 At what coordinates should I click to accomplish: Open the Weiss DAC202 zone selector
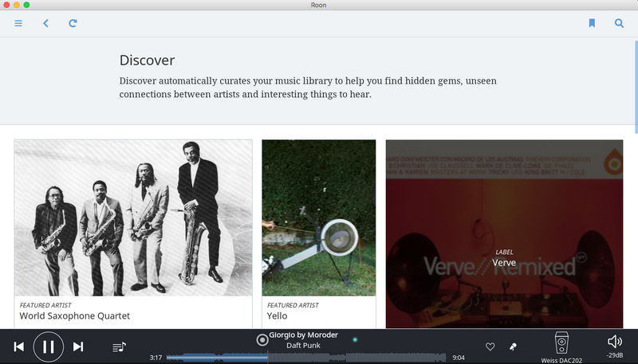[561, 344]
